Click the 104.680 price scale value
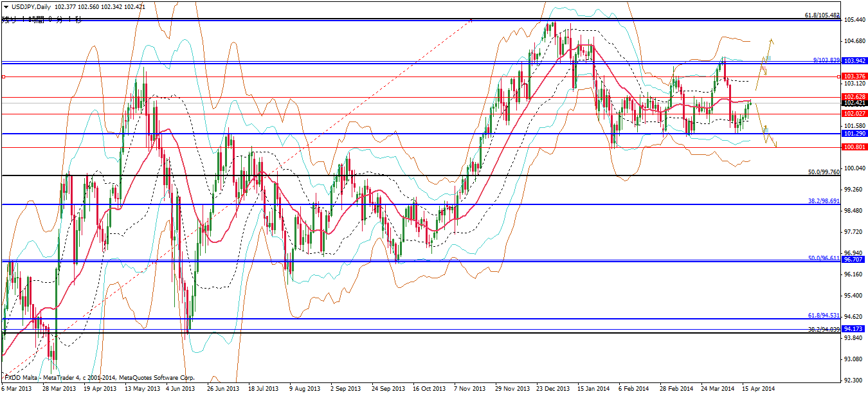 pyautogui.click(x=854, y=41)
